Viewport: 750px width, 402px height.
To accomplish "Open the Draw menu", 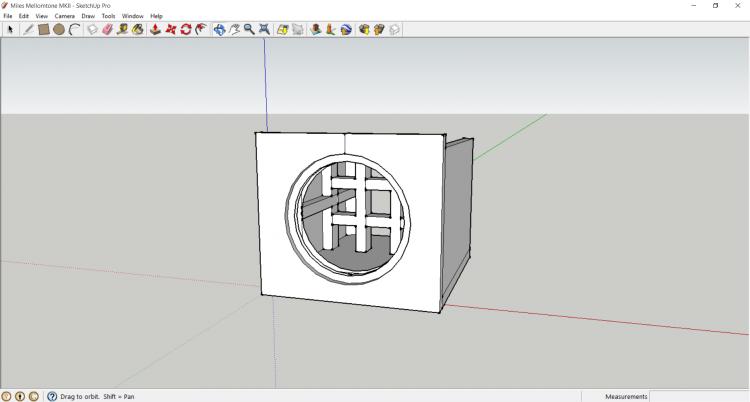I will [x=88, y=16].
